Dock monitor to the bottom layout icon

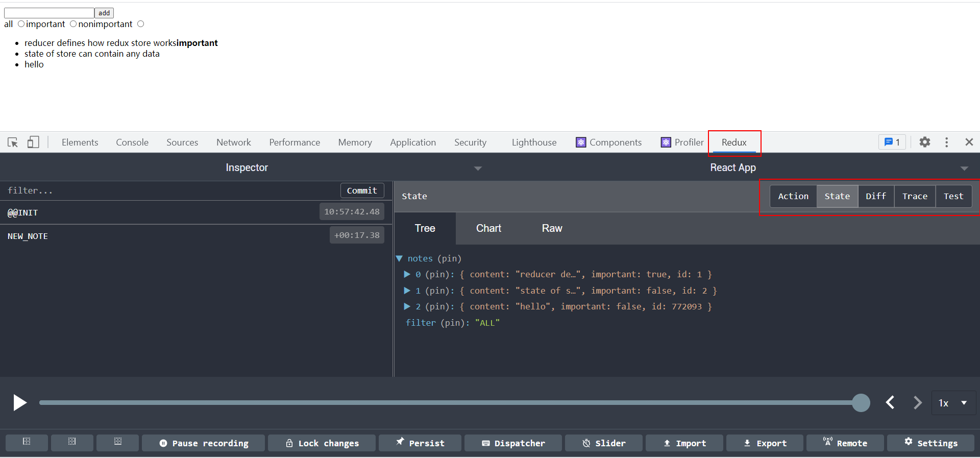tap(117, 442)
